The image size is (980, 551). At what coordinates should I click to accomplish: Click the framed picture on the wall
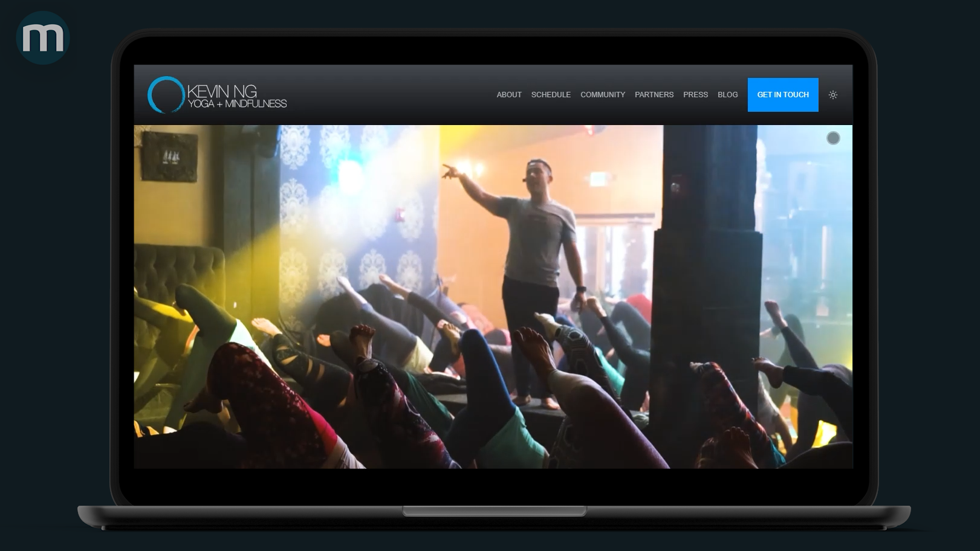pyautogui.click(x=169, y=156)
